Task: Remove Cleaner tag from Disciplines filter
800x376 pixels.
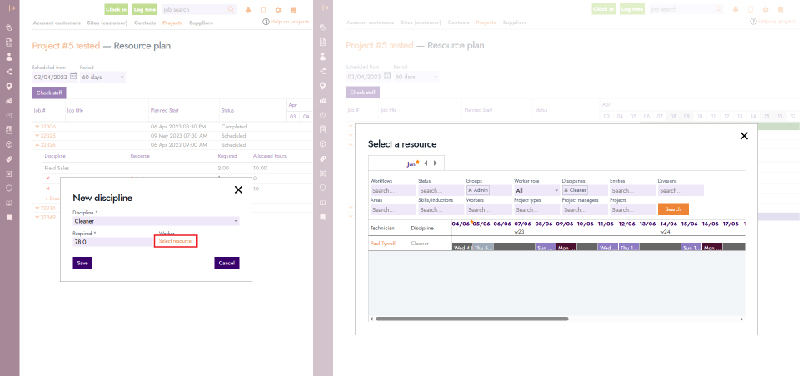Action: tap(566, 190)
